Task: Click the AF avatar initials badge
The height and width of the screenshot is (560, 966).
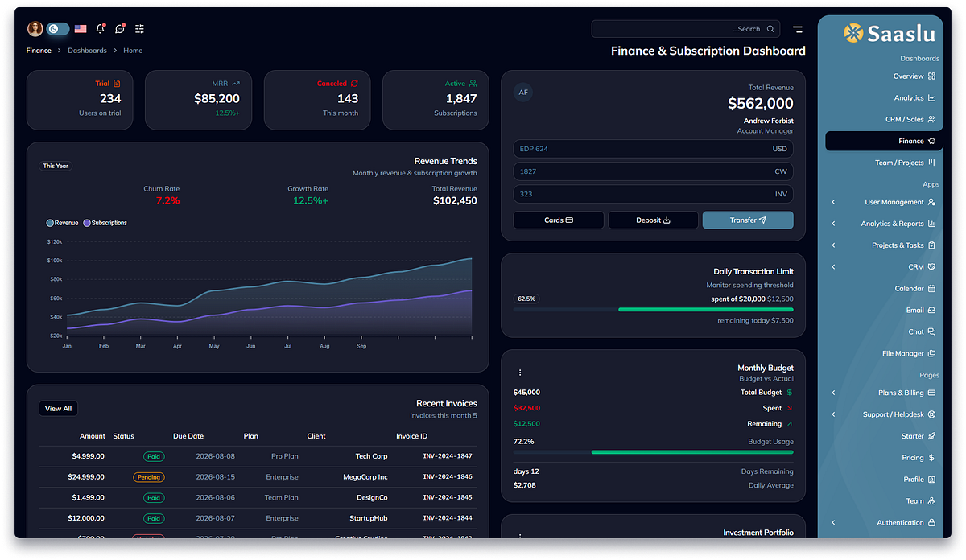Action: pyautogui.click(x=523, y=93)
